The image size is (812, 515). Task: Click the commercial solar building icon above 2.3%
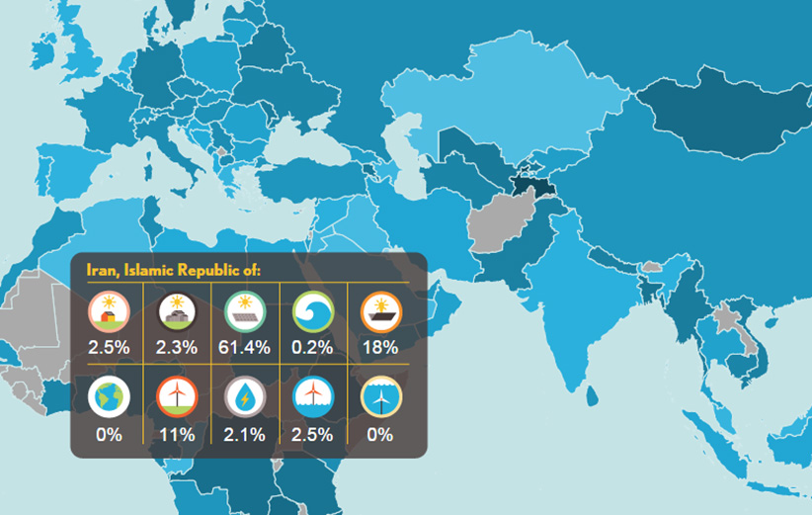177,311
